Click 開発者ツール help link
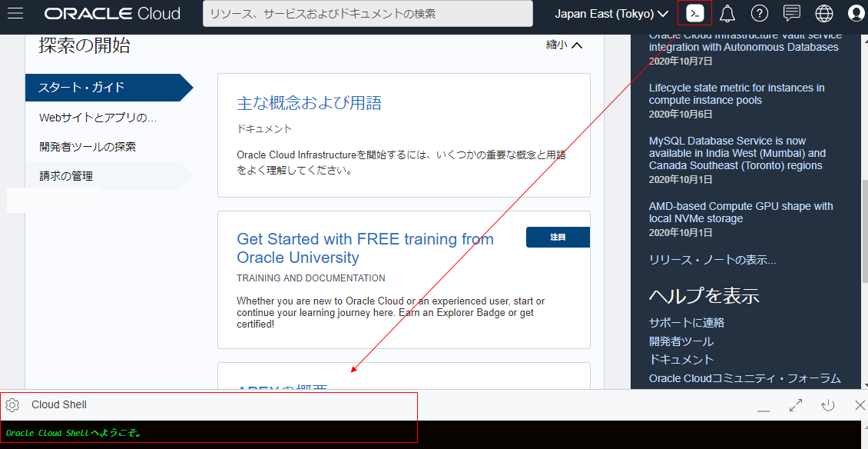This screenshot has height=449, width=868. click(681, 341)
